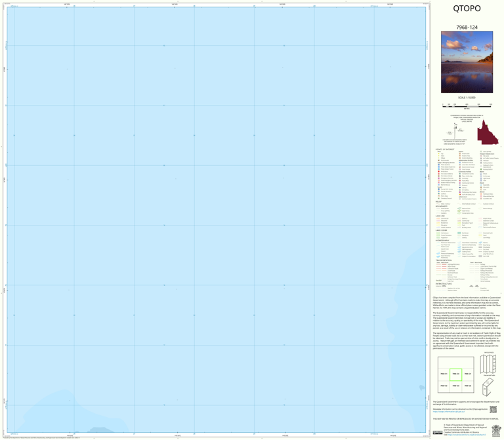
Task: Click the SCALE 1:10,000 label
Action: 467,98
